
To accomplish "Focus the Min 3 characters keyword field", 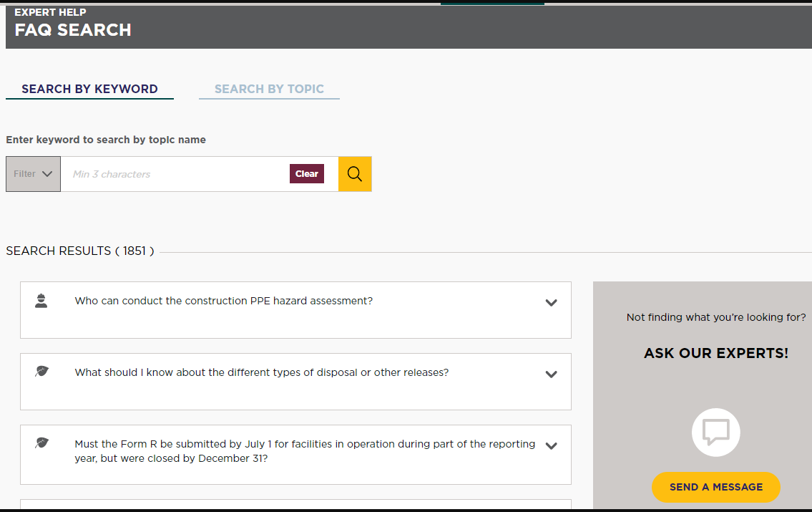I will [x=175, y=174].
